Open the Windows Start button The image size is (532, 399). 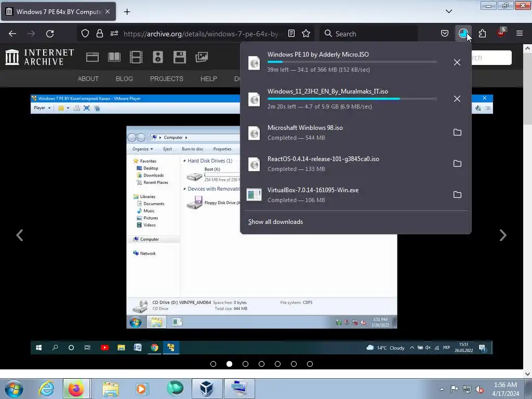(x=14, y=389)
